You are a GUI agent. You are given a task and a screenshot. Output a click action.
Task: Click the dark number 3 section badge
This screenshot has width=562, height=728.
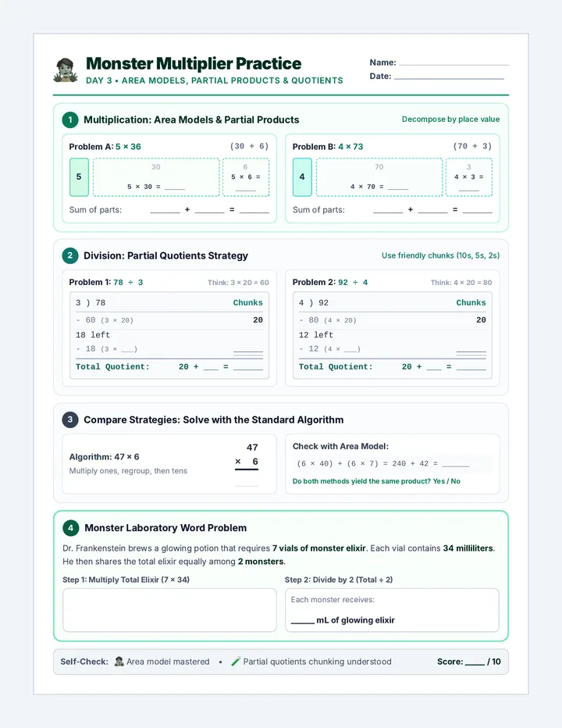[x=70, y=419]
